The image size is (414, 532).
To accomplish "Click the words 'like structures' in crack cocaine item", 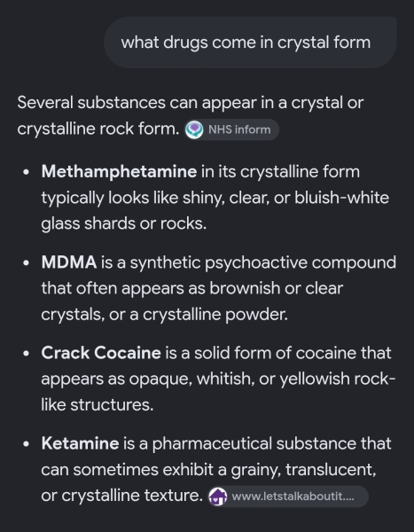I will [x=97, y=405].
